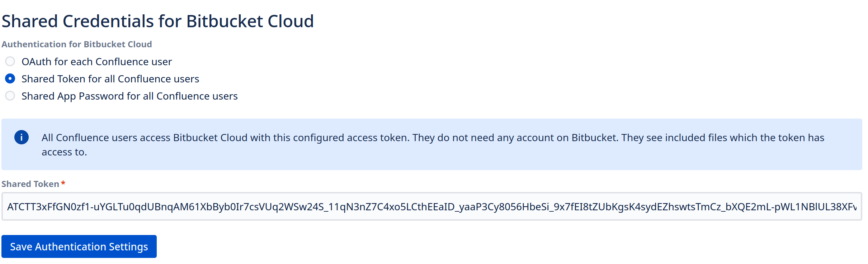Save Authentication Settings
Image resolution: width=868 pixels, height=264 pixels.
(79, 246)
